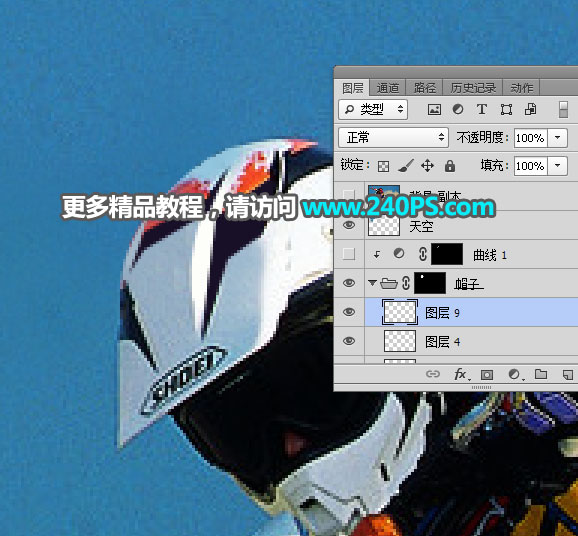Create a new group folder icon
The image size is (578, 536).
point(541,374)
